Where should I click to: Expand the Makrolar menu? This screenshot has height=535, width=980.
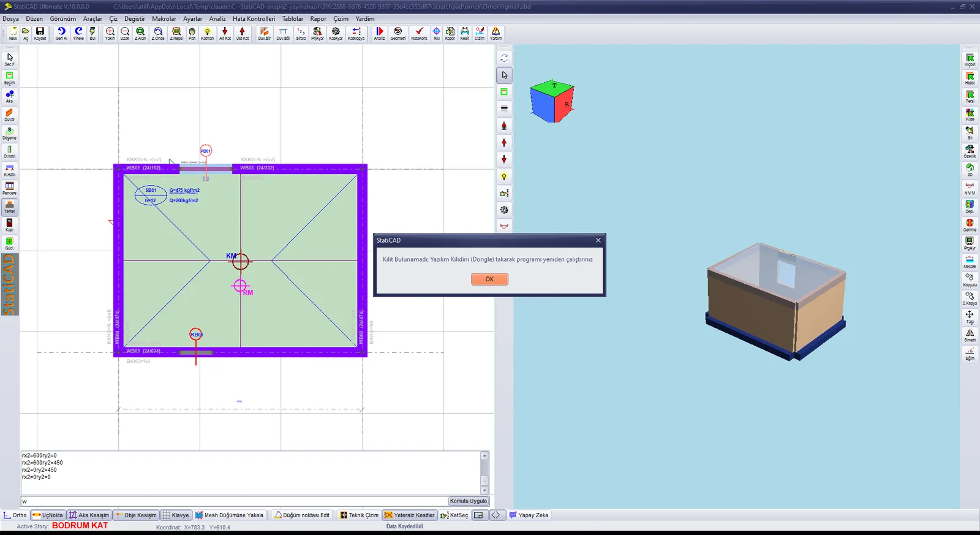(164, 19)
